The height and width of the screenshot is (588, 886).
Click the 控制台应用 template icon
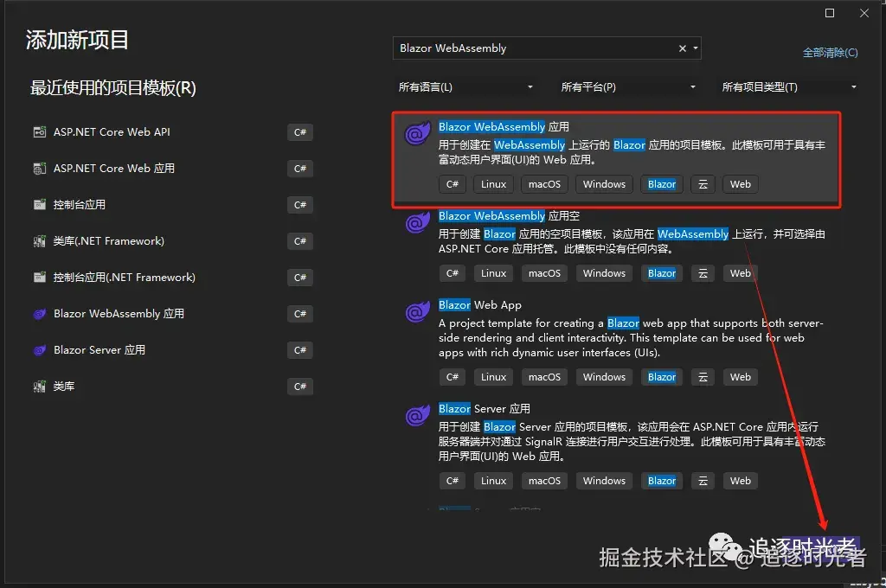click(x=40, y=204)
